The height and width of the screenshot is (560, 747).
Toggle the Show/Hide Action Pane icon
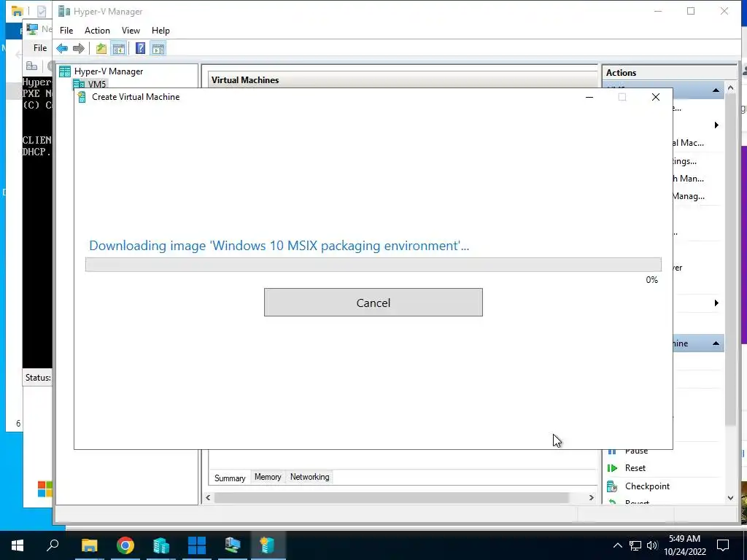pos(158,48)
